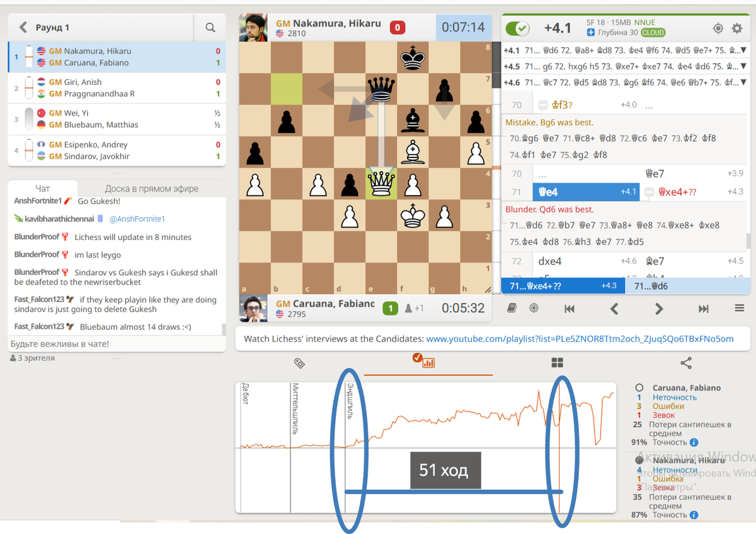The image size is (756, 534).
Task: Click the white queen on e4
Action: [381, 183]
